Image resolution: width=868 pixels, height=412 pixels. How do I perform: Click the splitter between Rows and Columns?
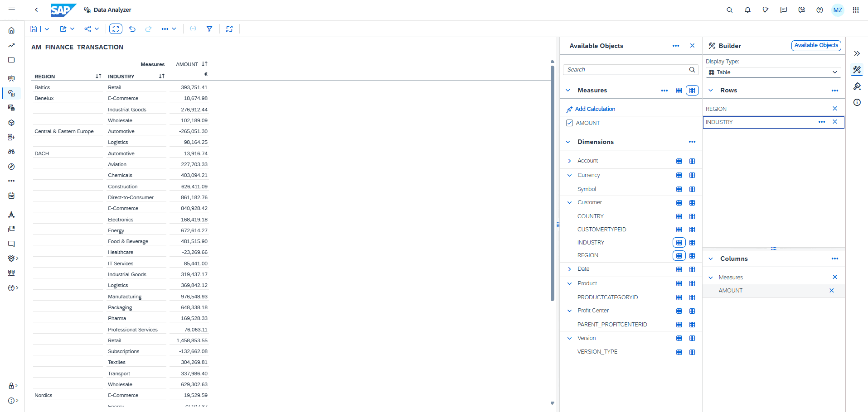774,249
